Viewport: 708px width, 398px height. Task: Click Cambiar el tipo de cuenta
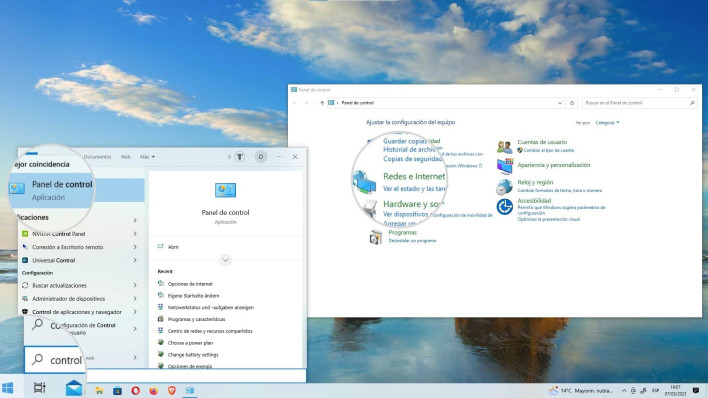click(x=549, y=150)
